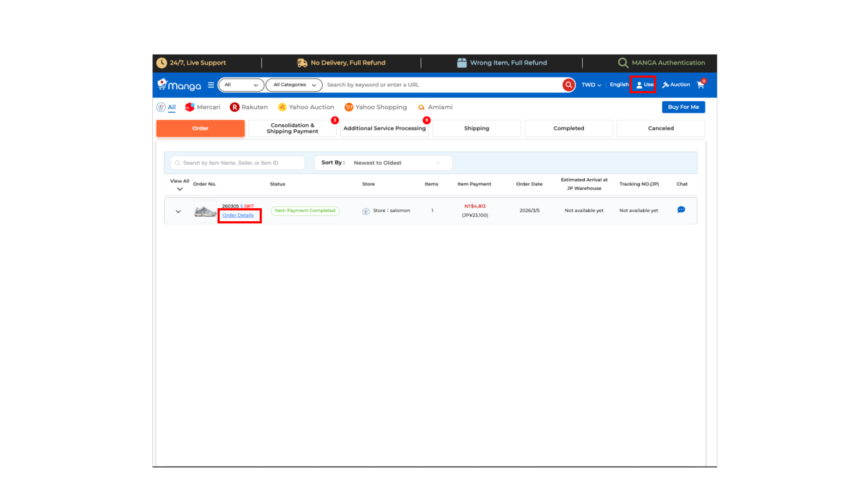Click the Manga logo
The width and height of the screenshot is (868, 498).
[179, 85]
